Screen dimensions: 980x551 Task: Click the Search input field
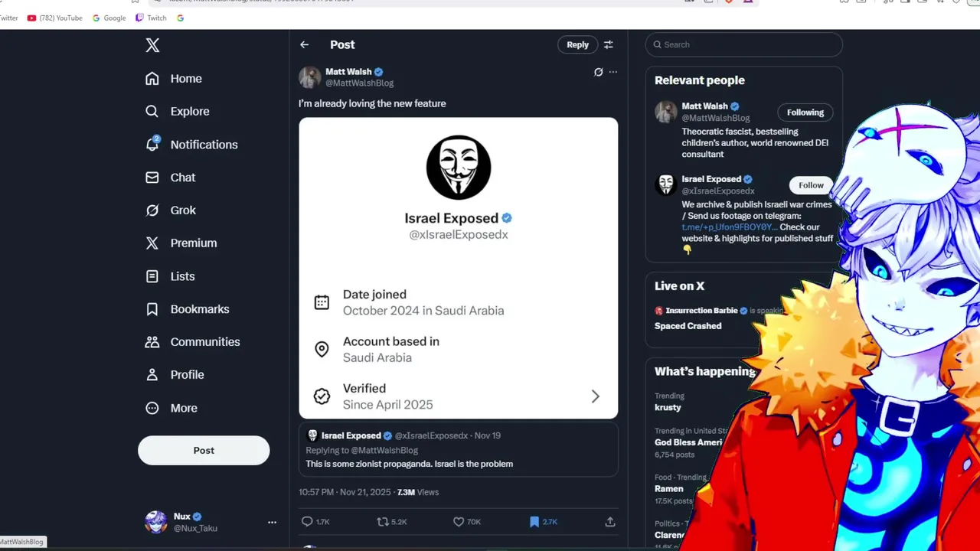point(744,44)
